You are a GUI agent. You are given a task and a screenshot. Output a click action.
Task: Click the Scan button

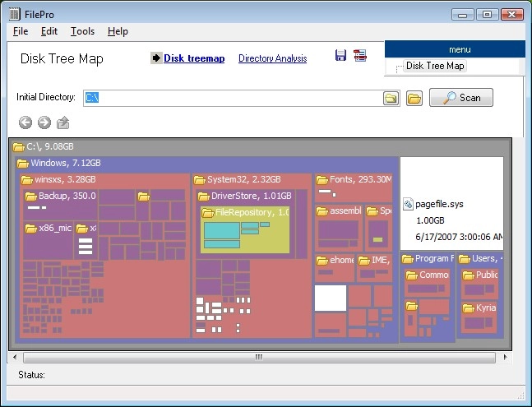click(x=461, y=98)
